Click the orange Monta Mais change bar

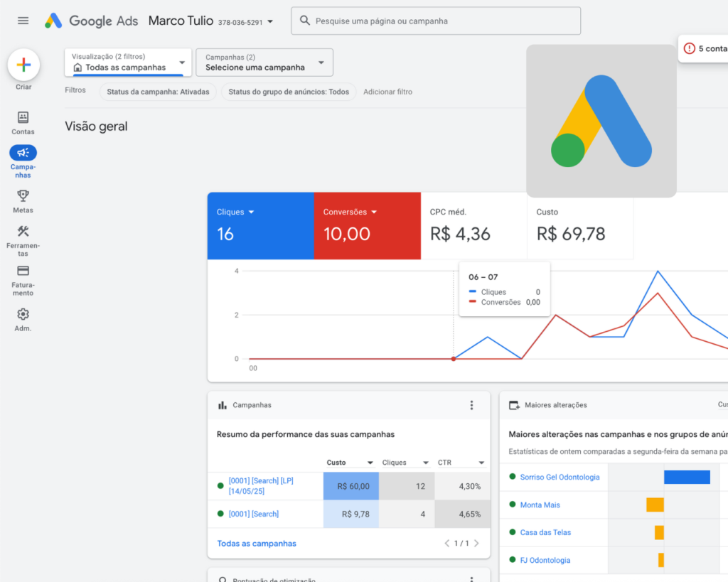pyautogui.click(x=655, y=505)
